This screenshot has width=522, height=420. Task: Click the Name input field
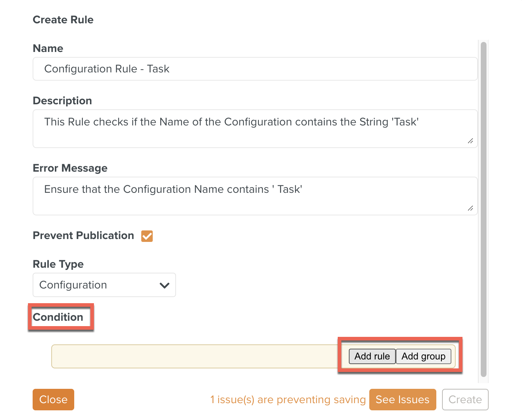coord(255,69)
